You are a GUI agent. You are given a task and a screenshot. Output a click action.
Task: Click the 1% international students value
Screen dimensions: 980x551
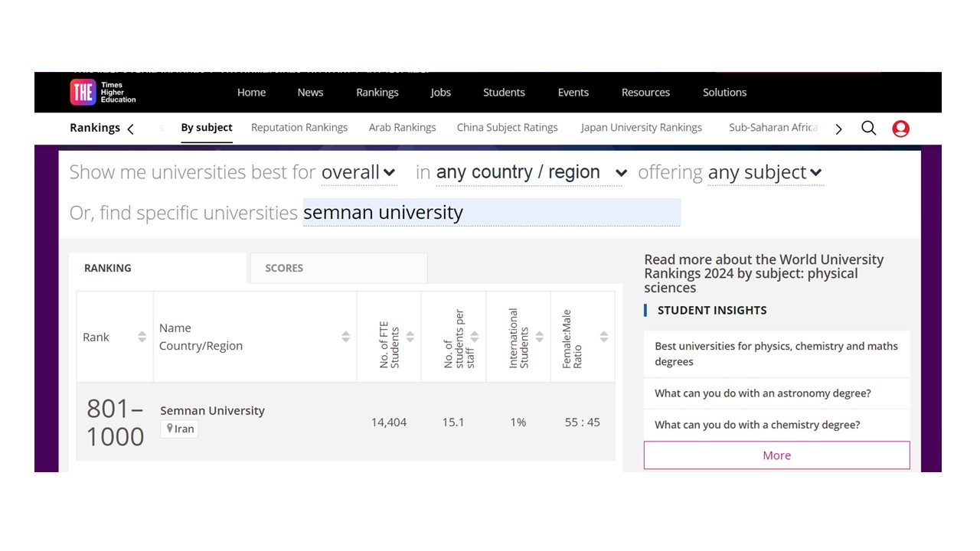(x=518, y=422)
